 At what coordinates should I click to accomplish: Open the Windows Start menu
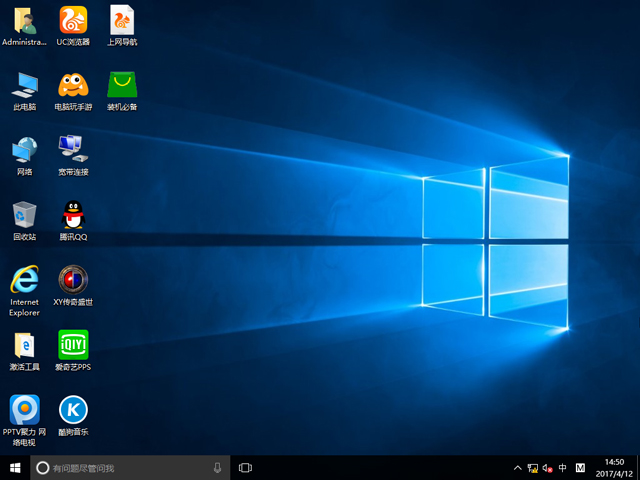(x=15, y=467)
